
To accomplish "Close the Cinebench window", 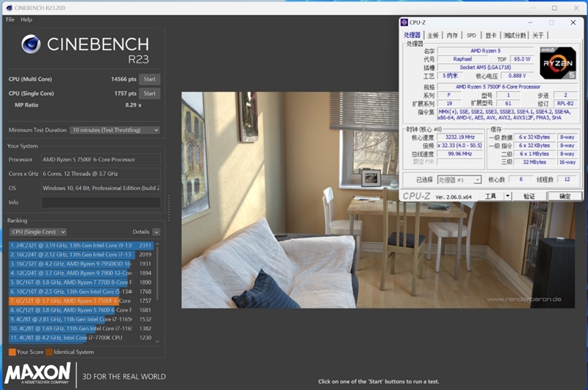I will click(576, 8).
